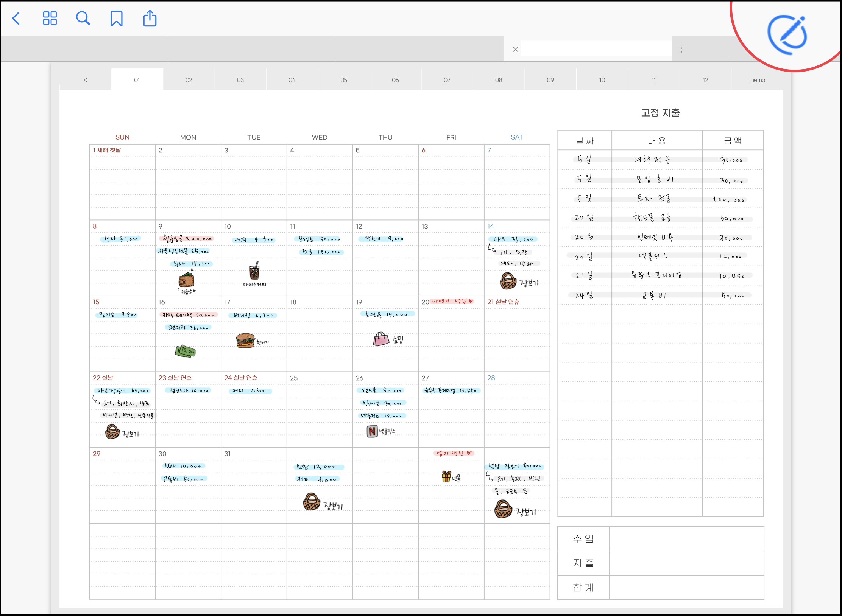Switch to the 02 month tab
This screenshot has height=616, width=842.
coord(189,80)
